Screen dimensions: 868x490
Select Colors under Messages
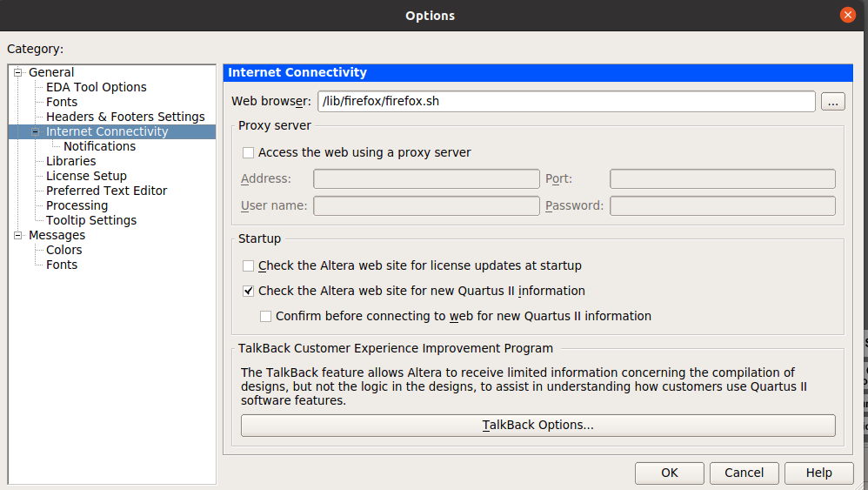63,250
